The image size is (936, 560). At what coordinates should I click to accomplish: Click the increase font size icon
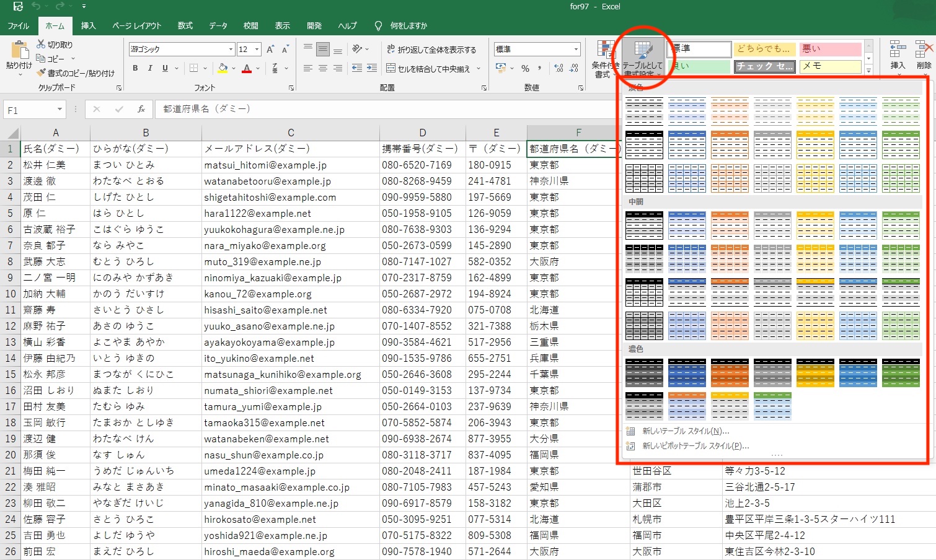(x=270, y=50)
